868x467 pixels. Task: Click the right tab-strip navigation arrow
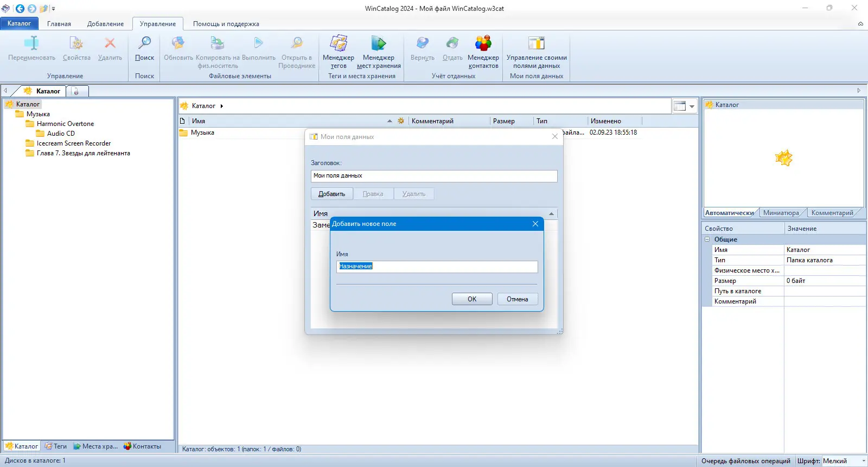pyautogui.click(x=859, y=91)
